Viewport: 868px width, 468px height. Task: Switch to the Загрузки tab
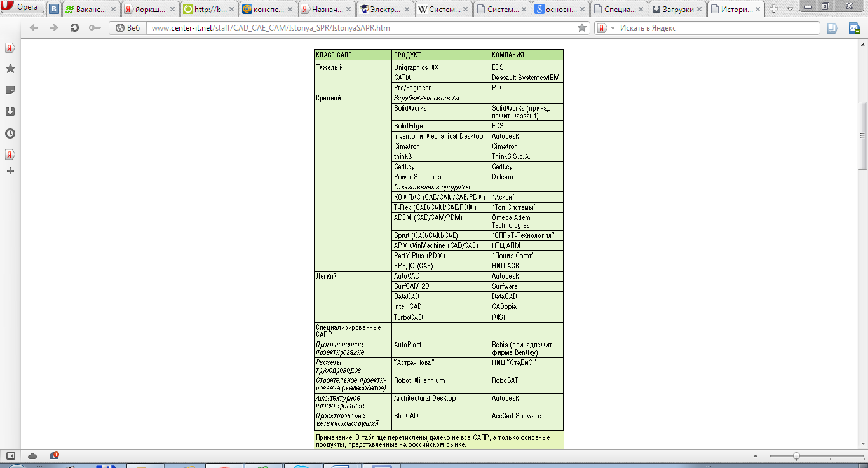(x=679, y=10)
